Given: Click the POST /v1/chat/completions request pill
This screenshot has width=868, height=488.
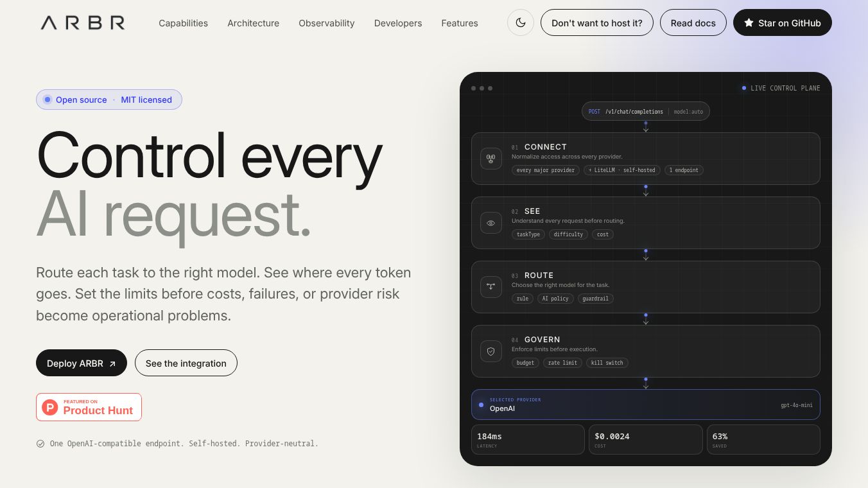Looking at the screenshot, I should pos(646,111).
